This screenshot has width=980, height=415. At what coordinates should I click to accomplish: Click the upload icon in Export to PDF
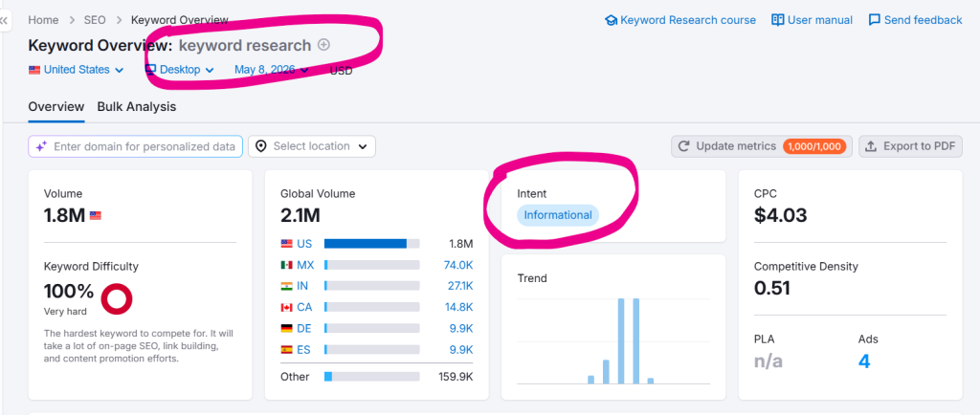pyautogui.click(x=871, y=146)
